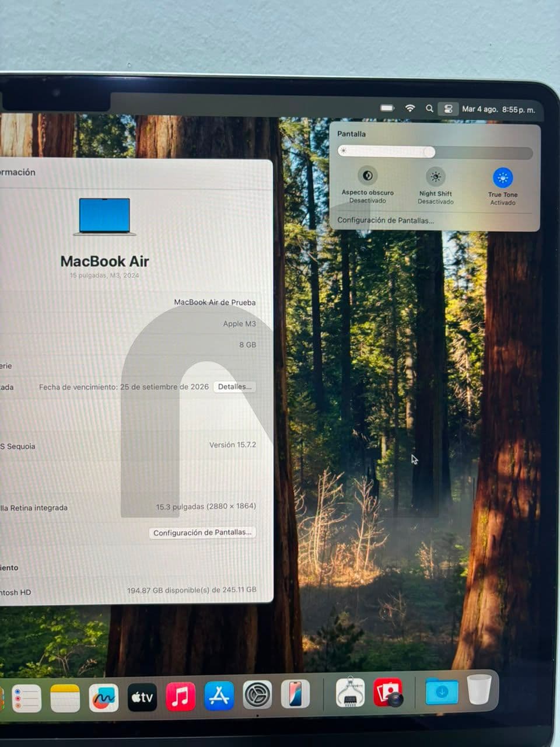The width and height of the screenshot is (560, 747).
Task: Check battery status in menu bar
Action: (x=387, y=108)
